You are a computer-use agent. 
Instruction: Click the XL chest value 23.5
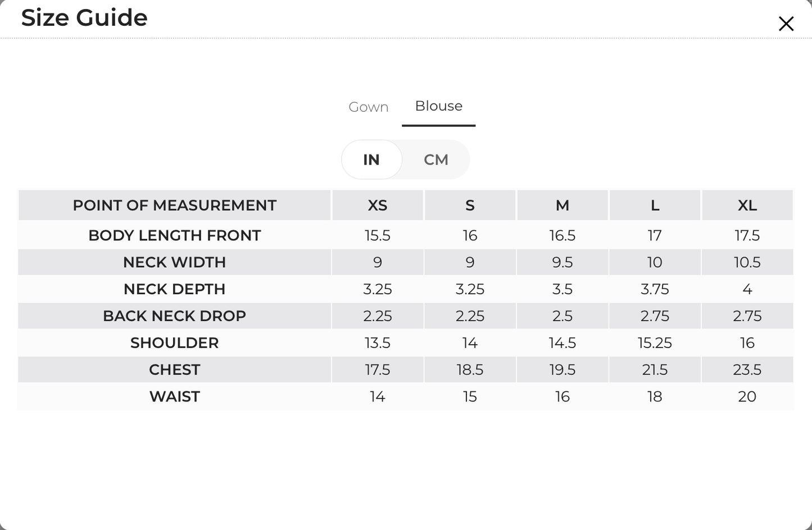coord(747,370)
